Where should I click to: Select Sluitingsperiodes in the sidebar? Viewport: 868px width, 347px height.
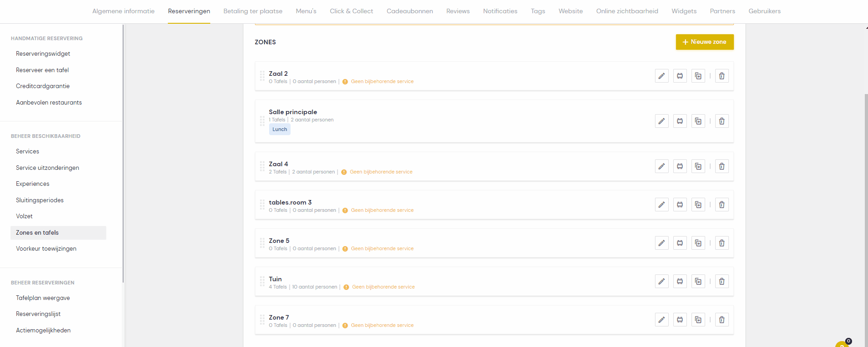click(40, 200)
